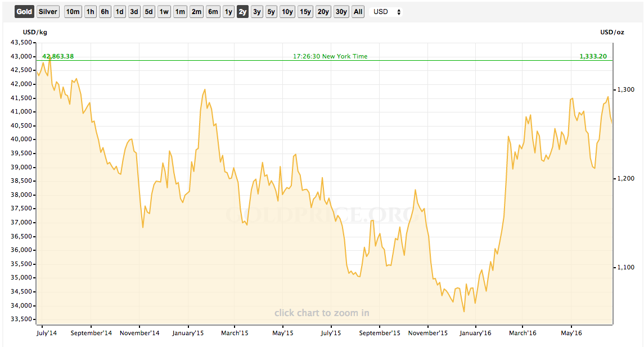
Task: Click the July'14 axis label
Action: 47,332
